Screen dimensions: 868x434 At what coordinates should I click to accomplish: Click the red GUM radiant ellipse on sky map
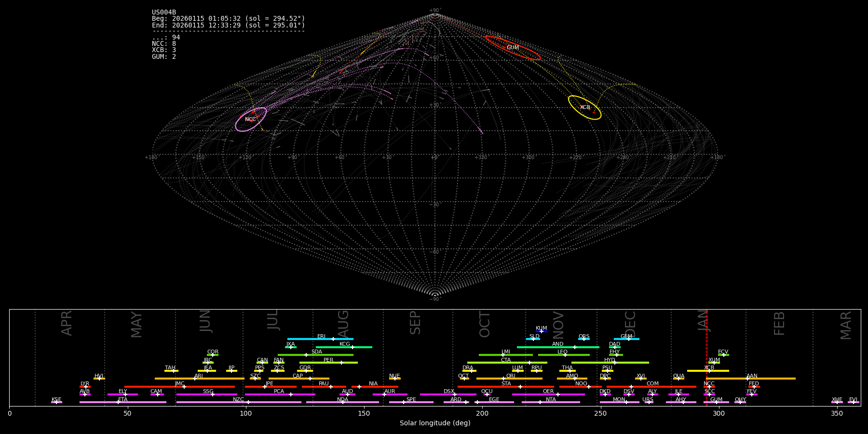pos(513,48)
